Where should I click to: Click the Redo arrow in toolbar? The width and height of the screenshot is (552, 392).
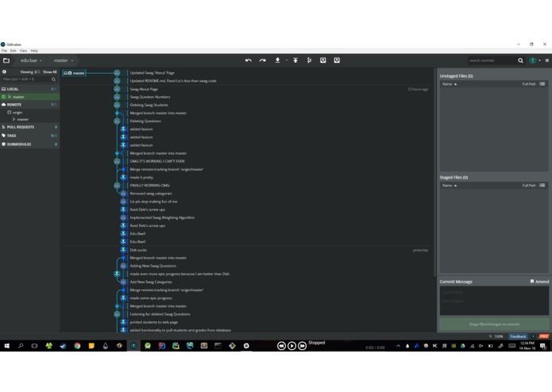click(x=263, y=60)
